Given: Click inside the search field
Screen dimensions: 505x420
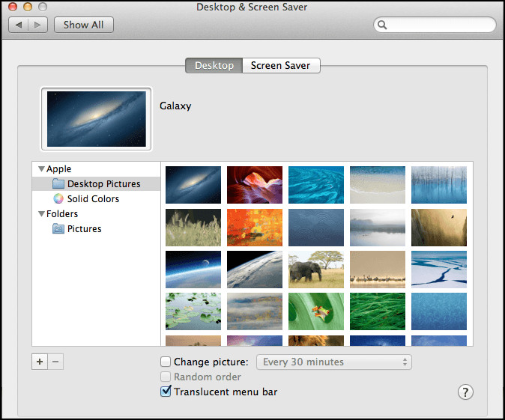Looking at the screenshot, I should [x=435, y=25].
